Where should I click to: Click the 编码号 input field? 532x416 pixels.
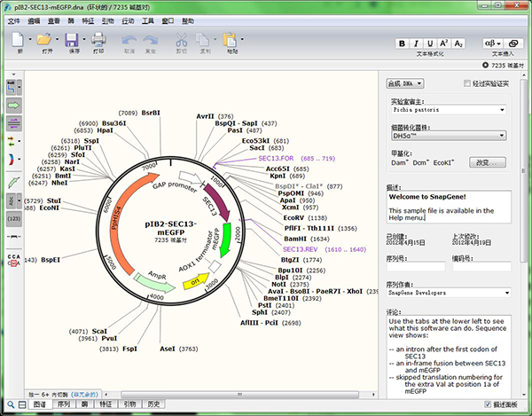tap(481, 267)
